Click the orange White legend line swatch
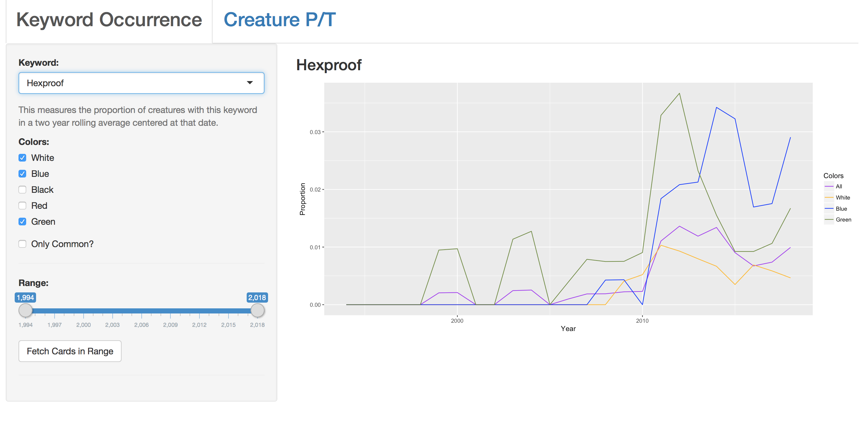Screen dimensions: 868x422 click(829, 198)
